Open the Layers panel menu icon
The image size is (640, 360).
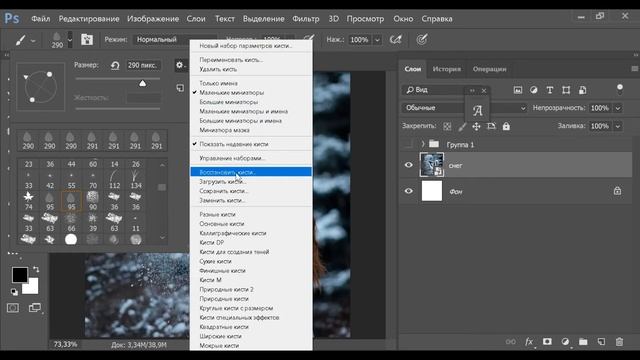pos(634,69)
